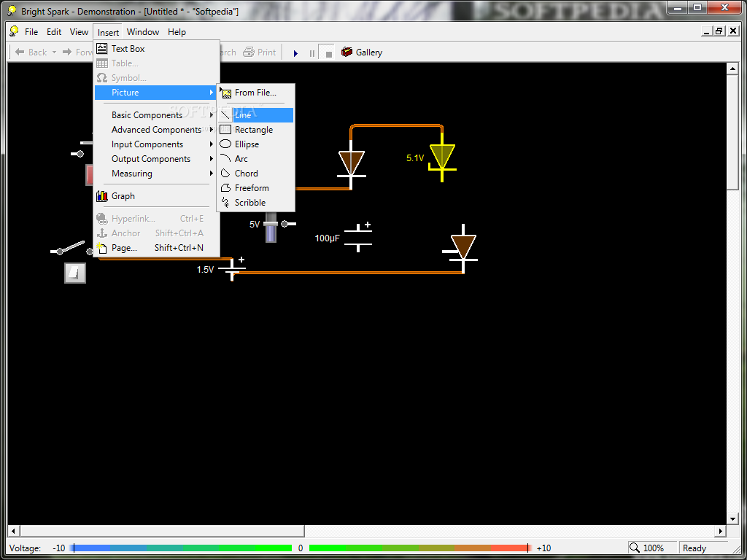Open the 100% zoom control
Viewport: 747px width, 560px height.
tap(651, 548)
